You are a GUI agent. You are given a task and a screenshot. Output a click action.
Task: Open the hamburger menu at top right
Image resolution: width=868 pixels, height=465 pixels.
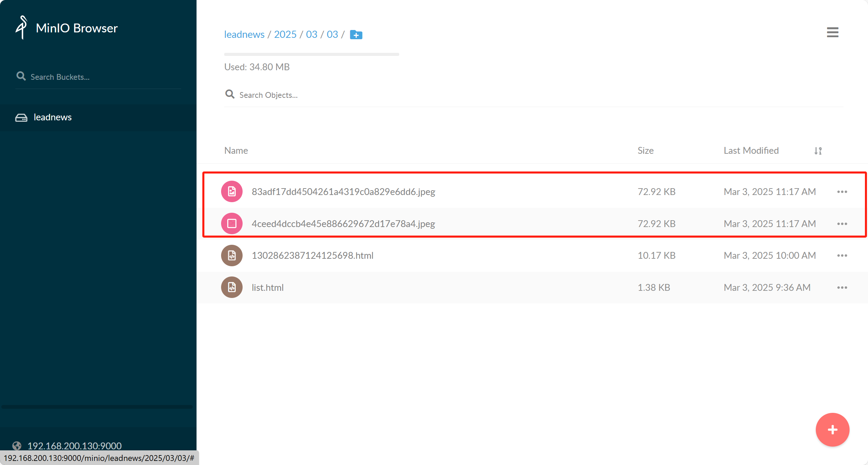tap(832, 32)
